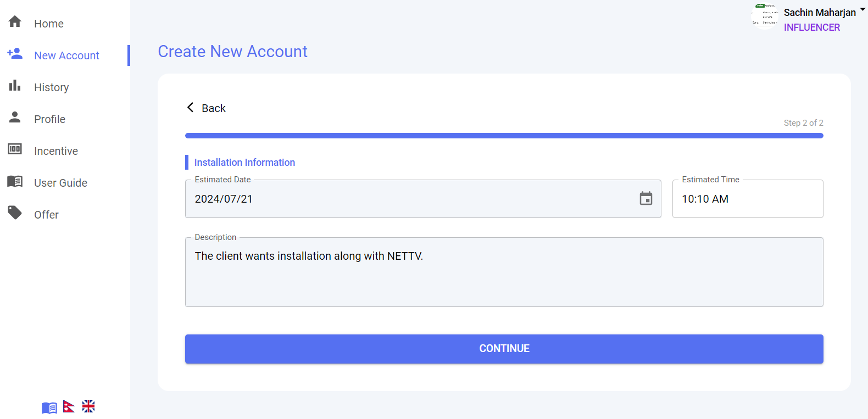
Task: Click inside the Description text area
Action: click(x=504, y=272)
